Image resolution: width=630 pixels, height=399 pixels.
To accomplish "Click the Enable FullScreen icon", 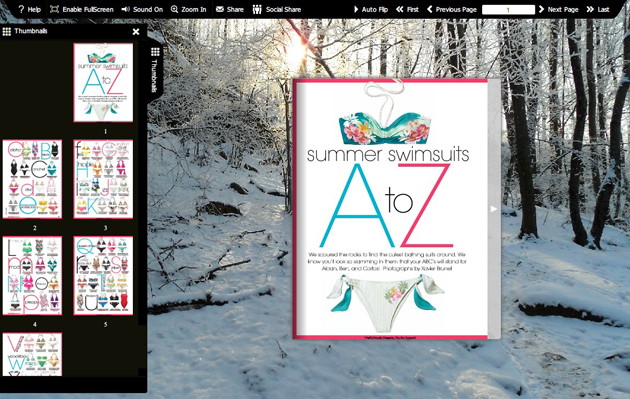I will (54, 9).
